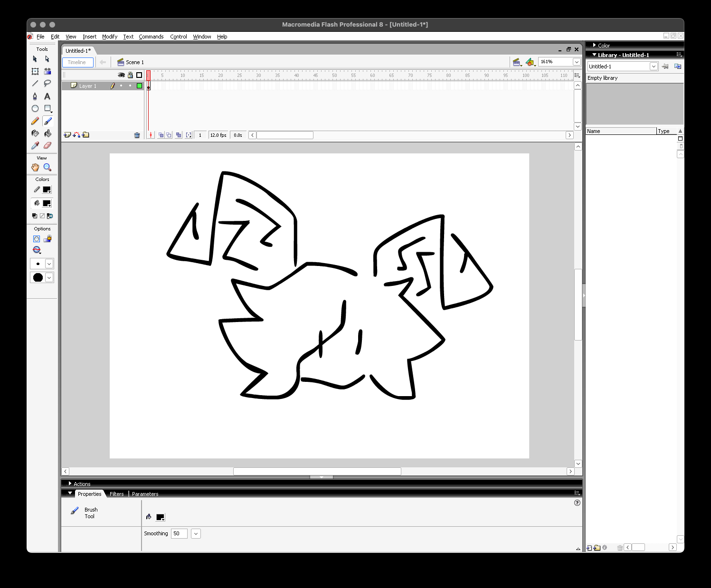Pick the Text tool
This screenshot has width=711, height=588.
(47, 96)
